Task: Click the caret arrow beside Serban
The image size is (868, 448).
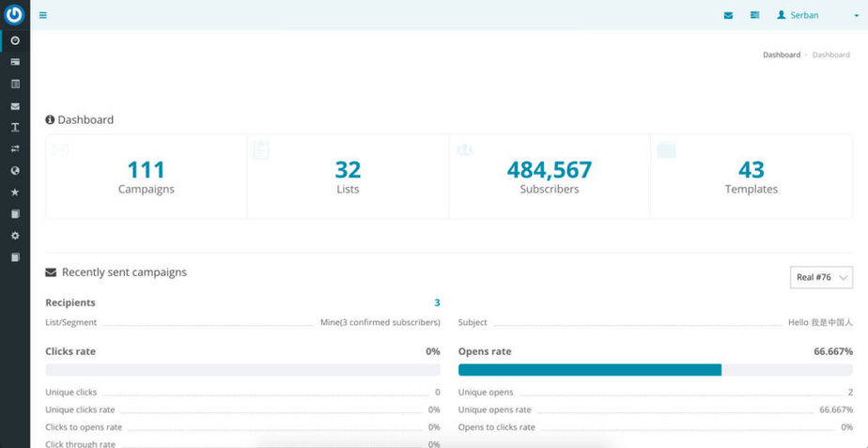Action: pyautogui.click(x=856, y=16)
